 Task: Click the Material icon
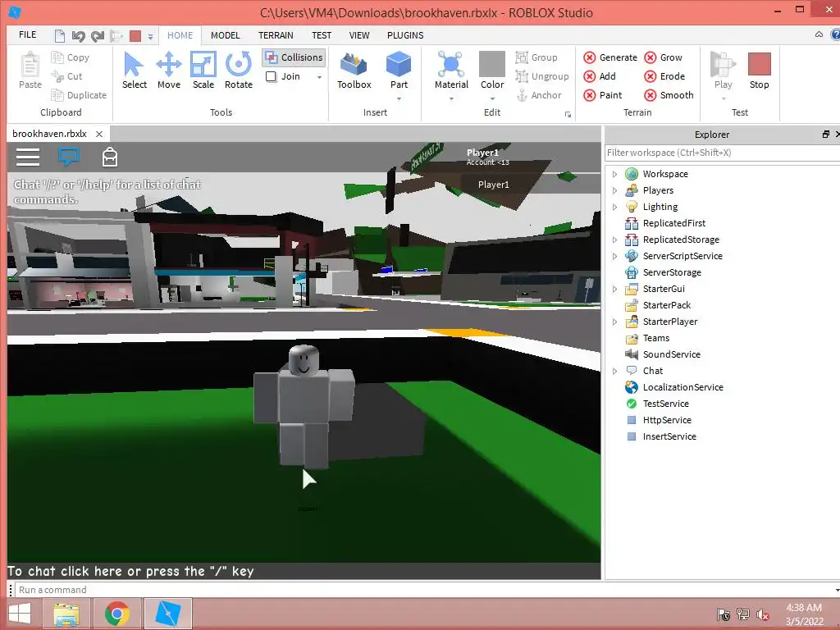click(451, 64)
